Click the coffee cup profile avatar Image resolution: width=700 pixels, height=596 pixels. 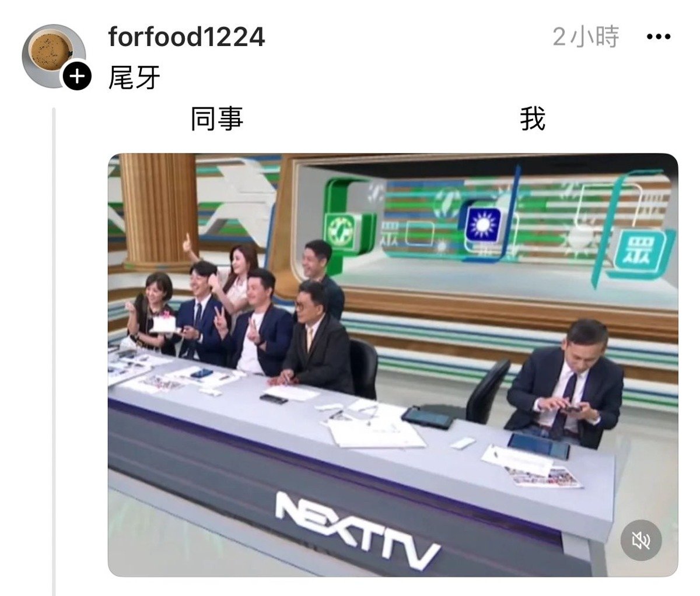(54, 55)
